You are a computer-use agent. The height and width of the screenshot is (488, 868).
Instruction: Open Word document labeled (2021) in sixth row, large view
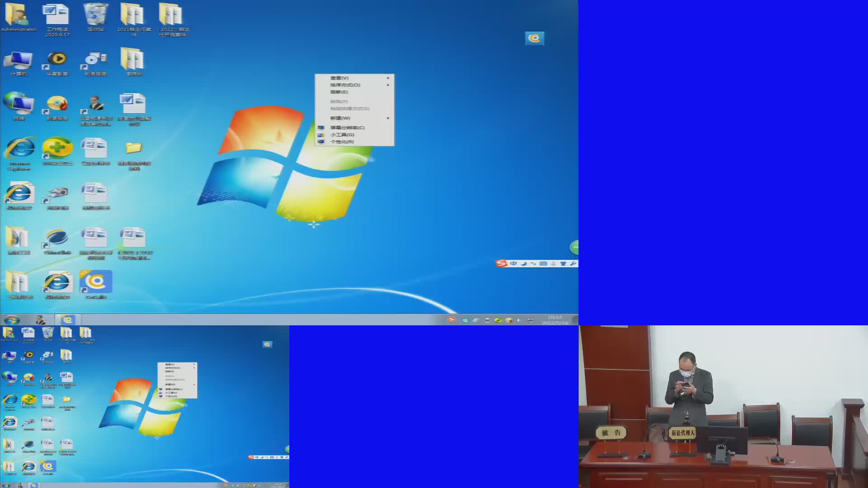point(135,244)
